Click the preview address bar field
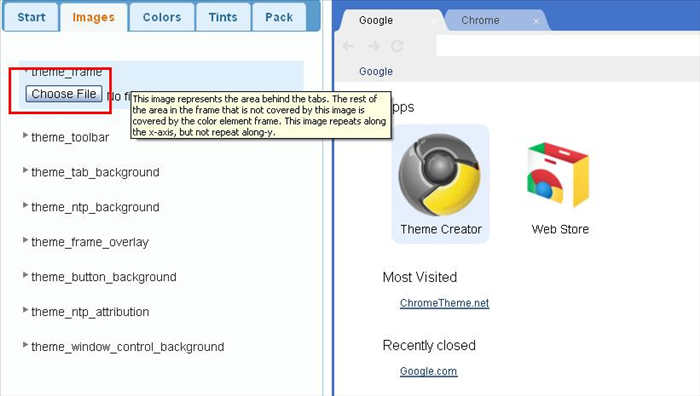 568,46
